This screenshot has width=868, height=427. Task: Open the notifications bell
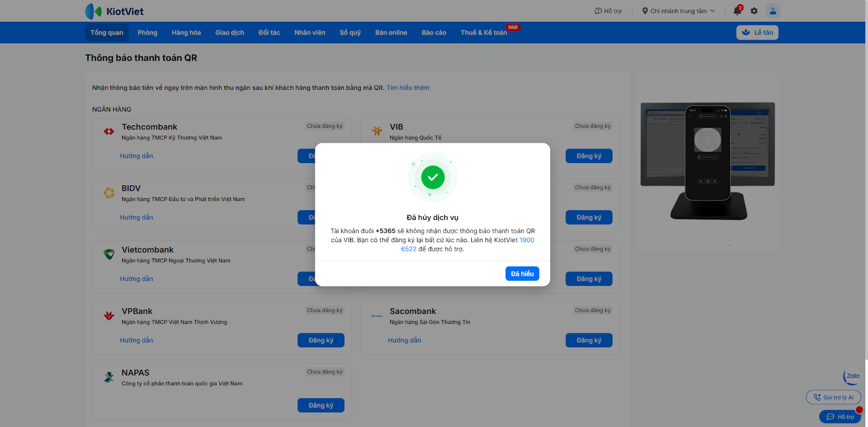(737, 11)
